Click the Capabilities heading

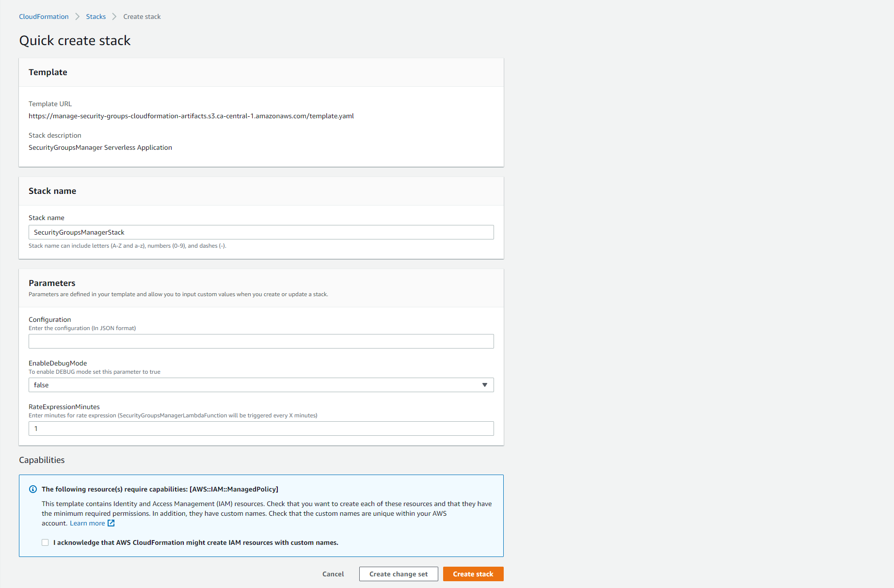click(x=42, y=460)
